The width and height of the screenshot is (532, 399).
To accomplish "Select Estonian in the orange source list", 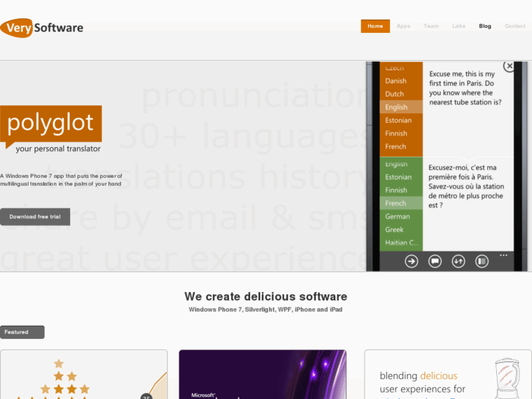I will click(401, 120).
